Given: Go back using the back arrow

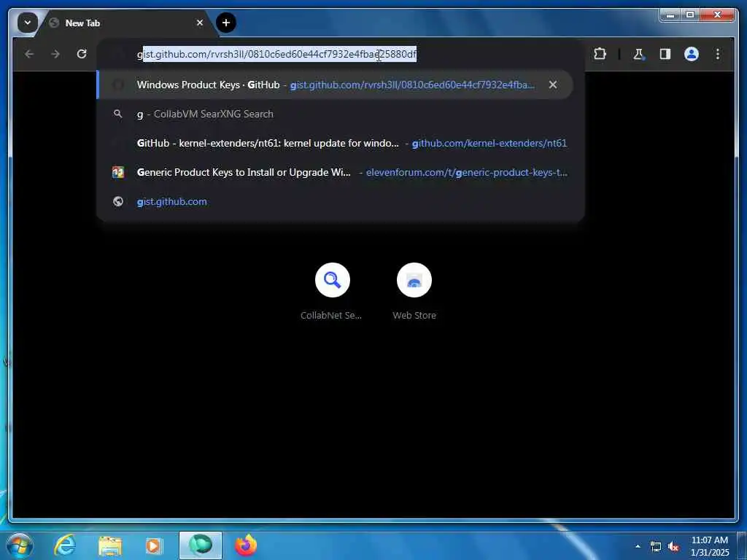Looking at the screenshot, I should [x=29, y=54].
